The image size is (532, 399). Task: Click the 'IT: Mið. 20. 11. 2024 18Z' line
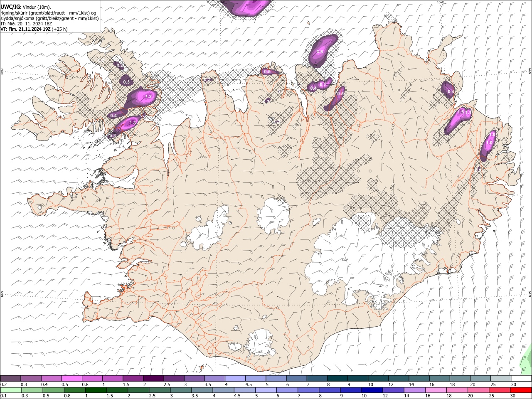26,24
